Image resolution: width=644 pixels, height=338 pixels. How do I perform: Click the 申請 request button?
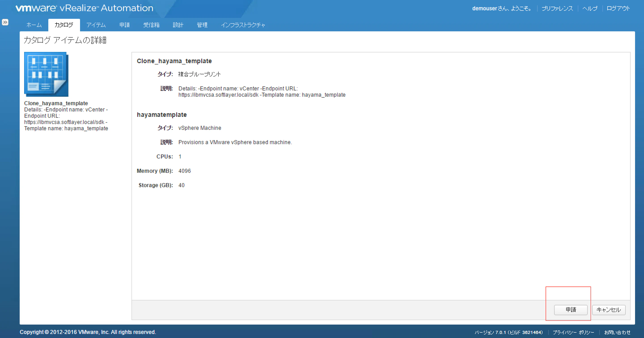click(571, 310)
